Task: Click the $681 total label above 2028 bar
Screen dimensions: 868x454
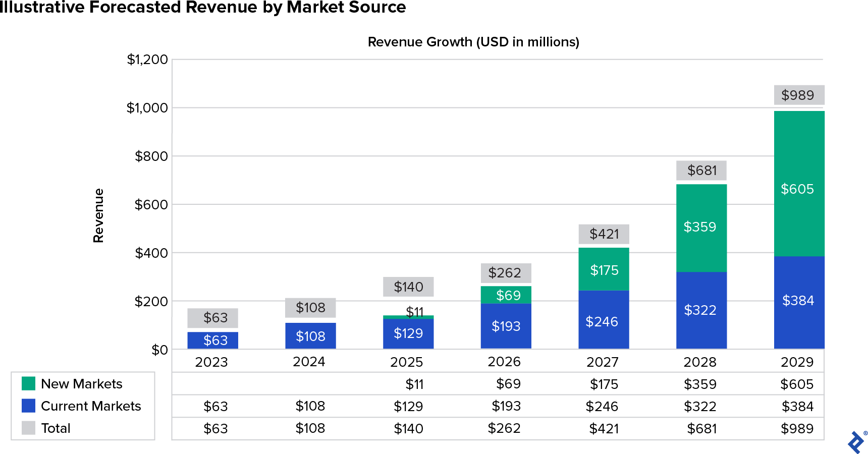Action: tap(701, 171)
